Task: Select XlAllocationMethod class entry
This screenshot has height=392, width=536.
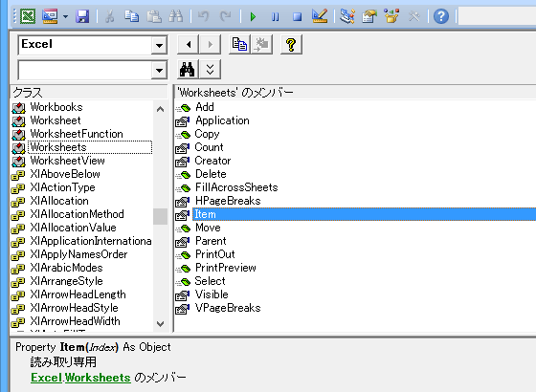Action: [77, 214]
